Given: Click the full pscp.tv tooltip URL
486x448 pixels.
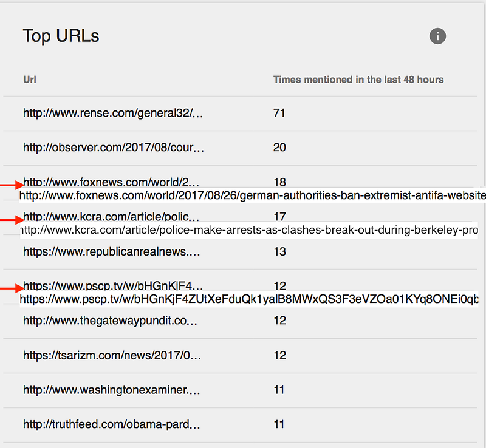Looking at the screenshot, I should click(x=249, y=299).
